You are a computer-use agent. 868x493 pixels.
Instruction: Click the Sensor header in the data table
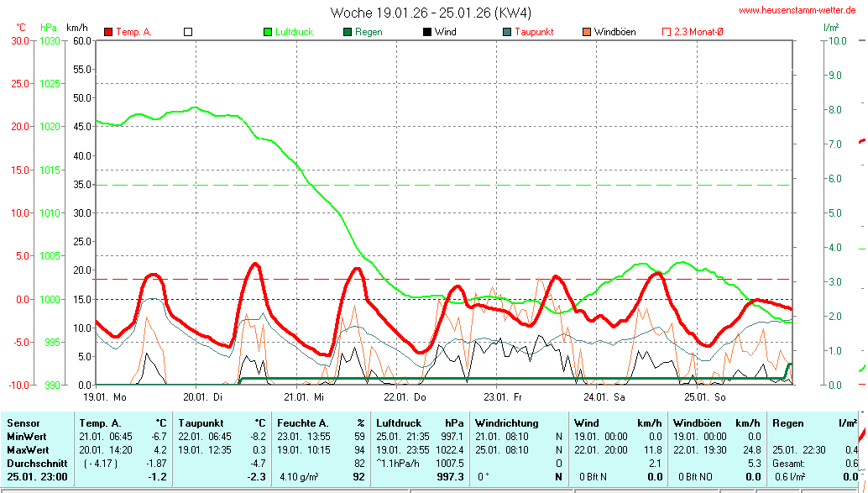[23, 423]
